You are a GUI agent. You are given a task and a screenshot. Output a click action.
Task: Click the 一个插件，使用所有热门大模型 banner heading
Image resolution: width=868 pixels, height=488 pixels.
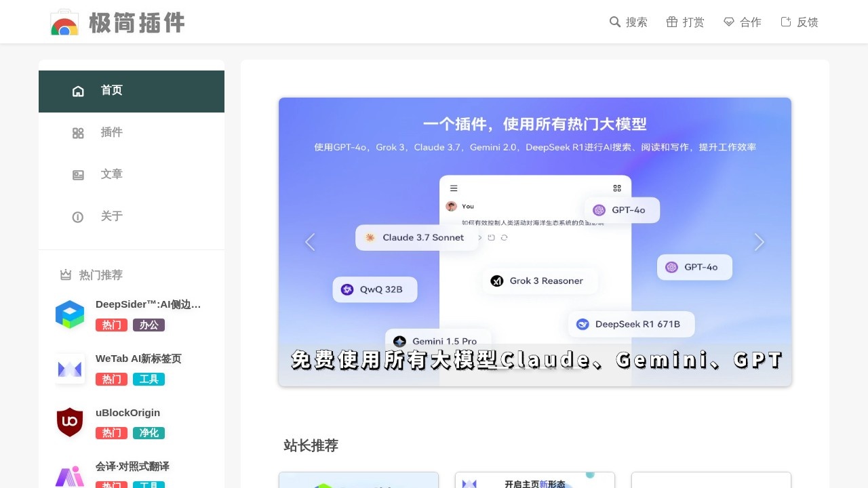click(535, 124)
